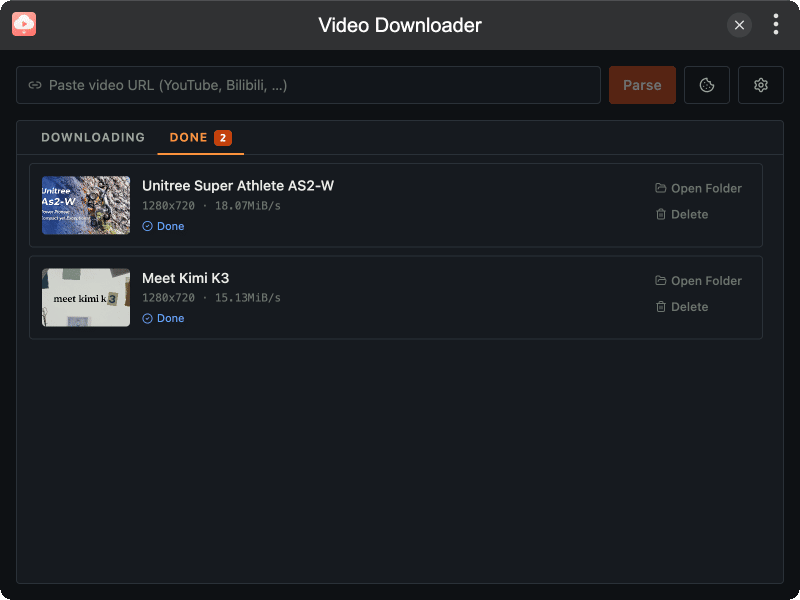Image resolution: width=800 pixels, height=600 pixels.
Task: Click the 1280x720 resolution of Meet Kimi K3
Action: 168,298
